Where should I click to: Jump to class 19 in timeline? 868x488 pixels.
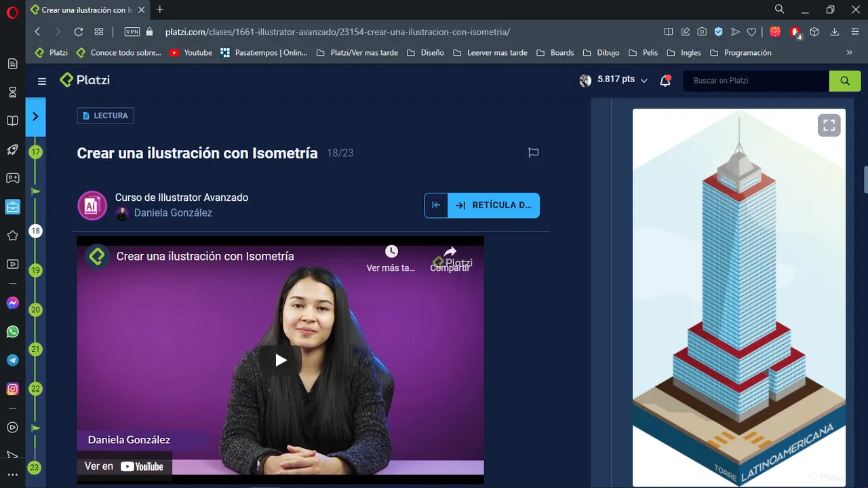click(x=35, y=270)
